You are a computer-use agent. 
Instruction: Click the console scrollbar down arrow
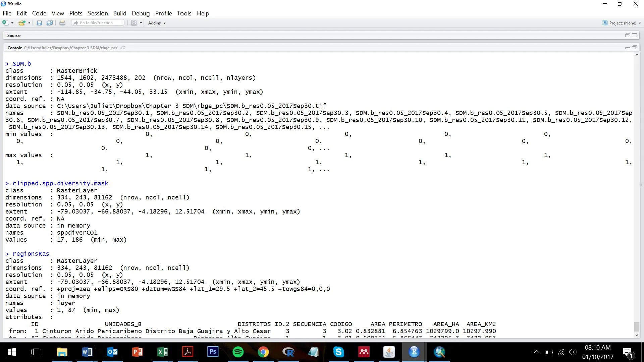[x=637, y=335]
